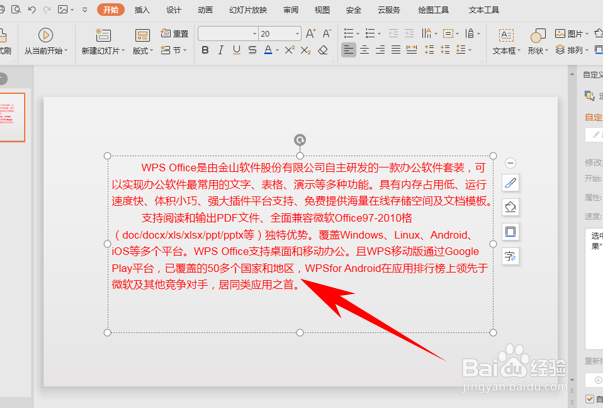Open the quick access customize arrow

click(85, 10)
